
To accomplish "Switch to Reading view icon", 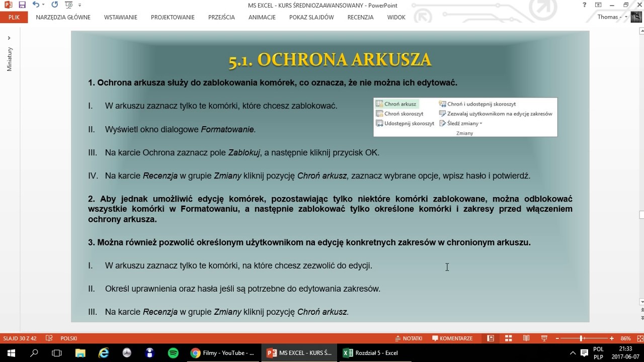I will pyautogui.click(x=526, y=338).
